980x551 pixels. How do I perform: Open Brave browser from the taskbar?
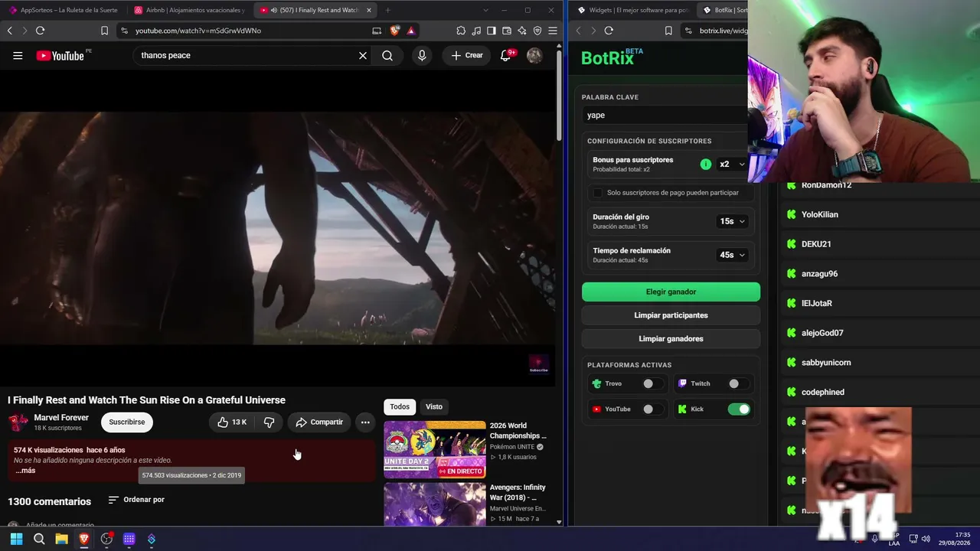pos(84,539)
